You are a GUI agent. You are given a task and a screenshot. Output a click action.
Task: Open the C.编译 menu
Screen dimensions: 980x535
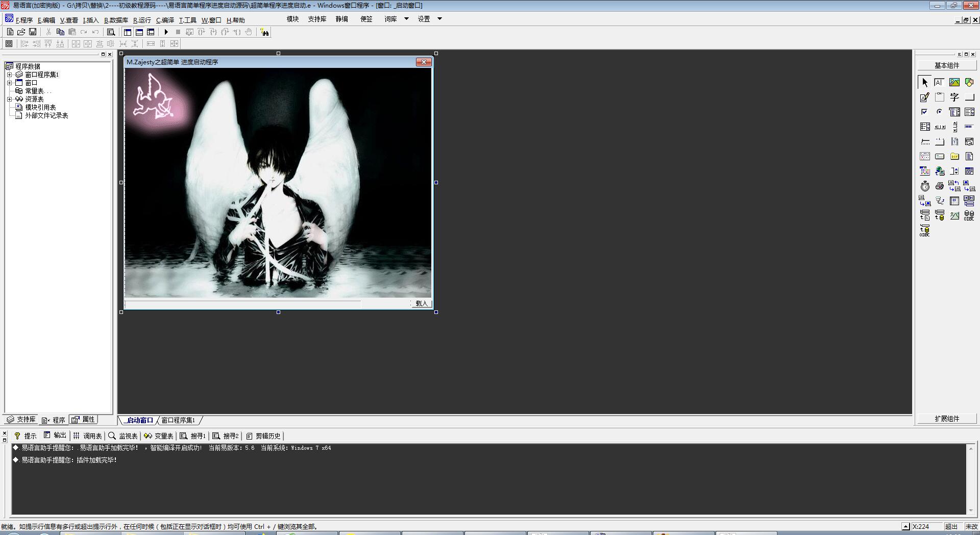[x=165, y=20]
